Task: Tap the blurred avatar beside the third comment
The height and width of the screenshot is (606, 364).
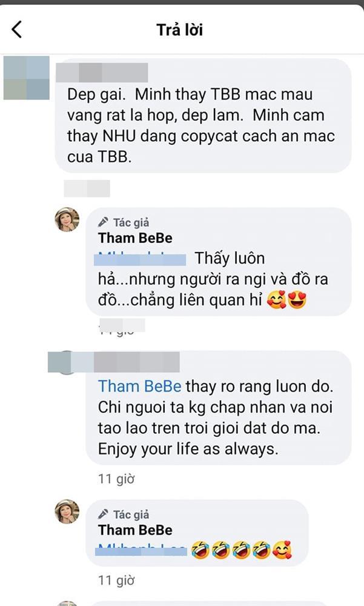Action: [59, 362]
